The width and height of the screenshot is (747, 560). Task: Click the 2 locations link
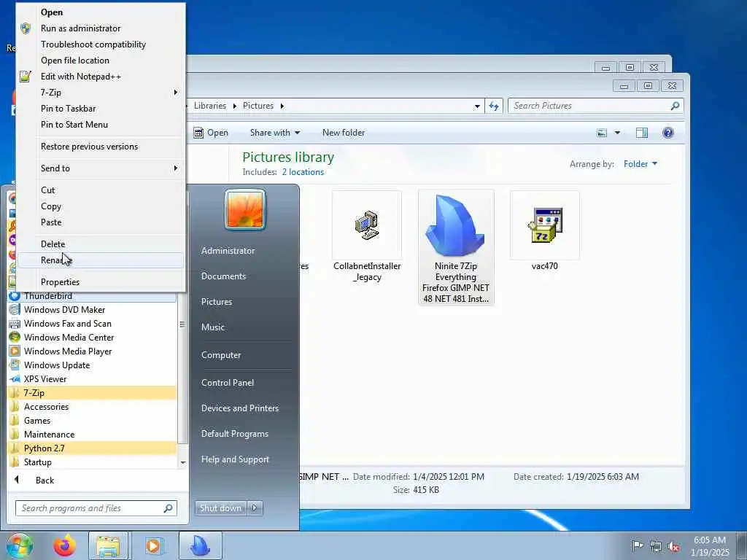(x=303, y=172)
